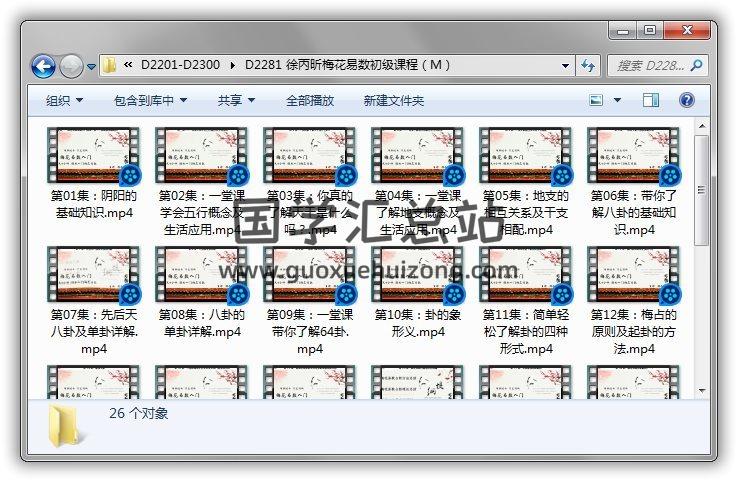Click file name 第01集：阴阳的基础知识.mp4
738x482 pixels.
coord(94,204)
